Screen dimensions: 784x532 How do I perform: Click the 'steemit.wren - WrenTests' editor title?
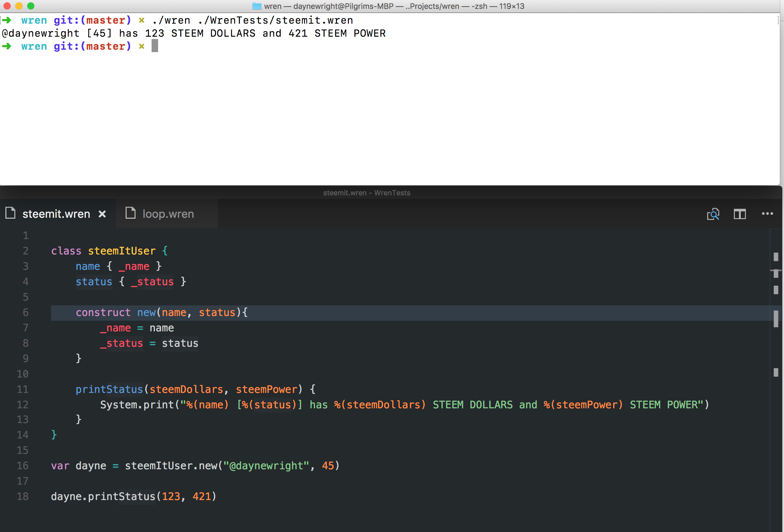tap(367, 193)
